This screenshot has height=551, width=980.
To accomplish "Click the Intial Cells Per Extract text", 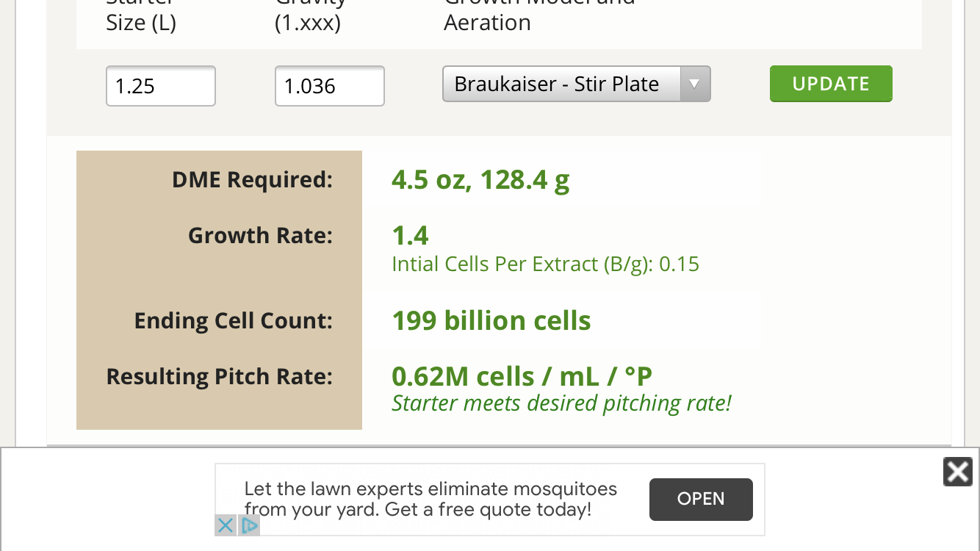I will click(545, 264).
